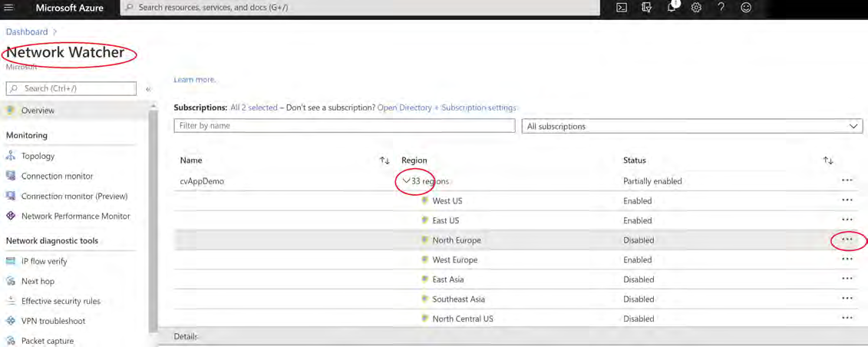The width and height of the screenshot is (868, 347).
Task: Click the Network Performance Monitor icon
Action: (x=11, y=216)
